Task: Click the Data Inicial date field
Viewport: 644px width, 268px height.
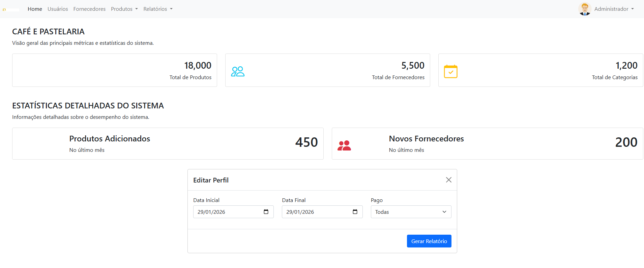Action: (x=233, y=212)
